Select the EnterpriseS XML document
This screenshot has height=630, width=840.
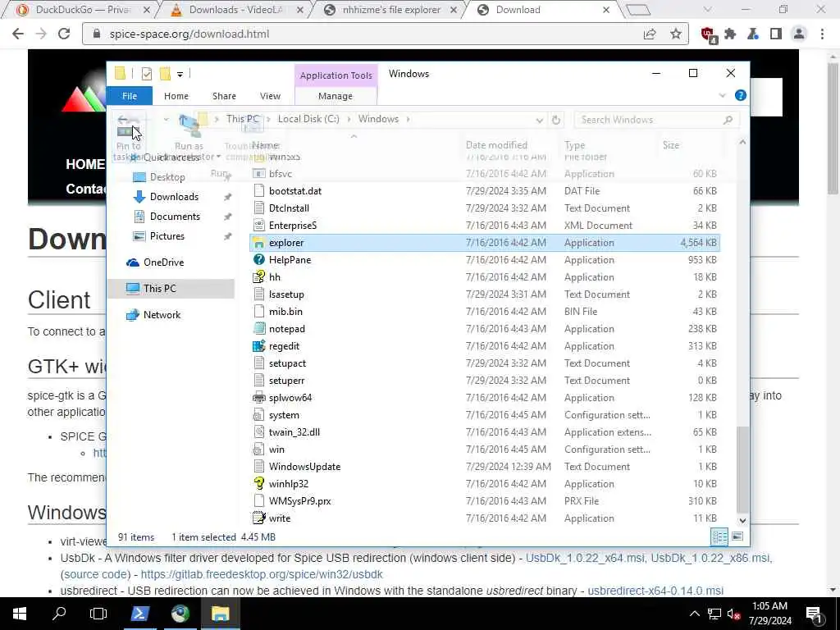[x=485, y=226]
